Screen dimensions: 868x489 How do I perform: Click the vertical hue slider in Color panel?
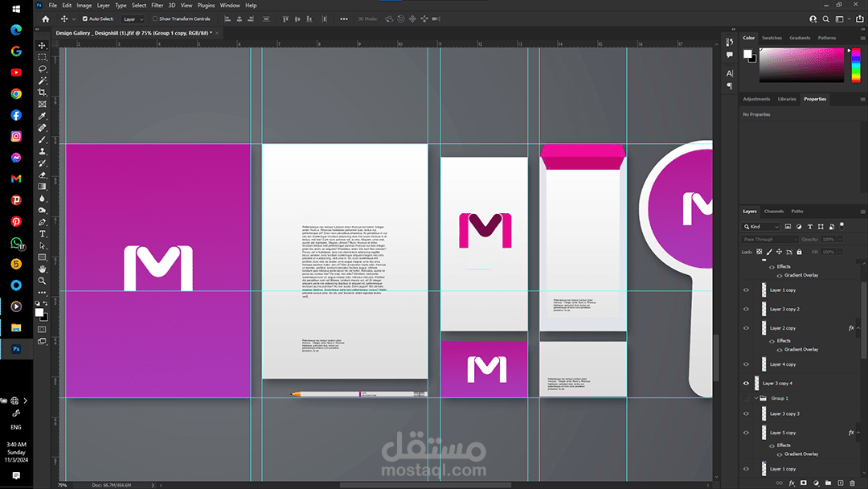tap(856, 65)
